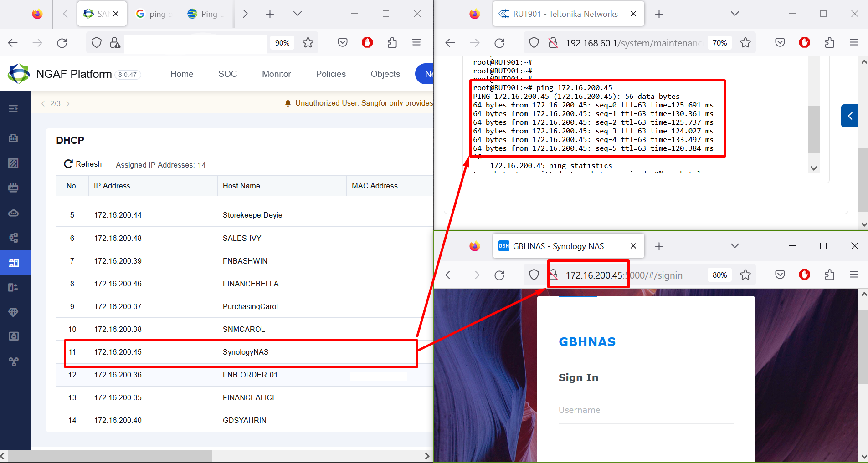Select the FINANCEBELLA host name row
This screenshot has width=868, height=463.
coord(251,284)
